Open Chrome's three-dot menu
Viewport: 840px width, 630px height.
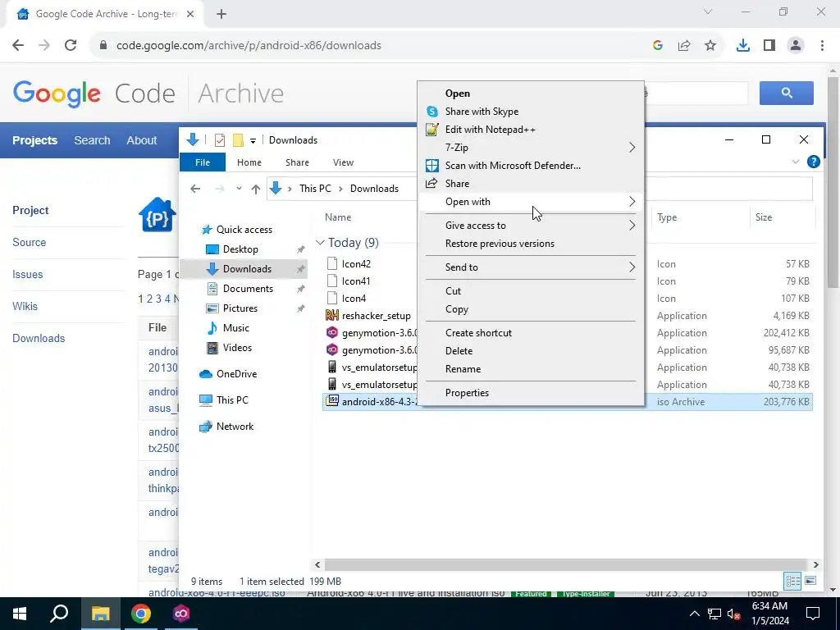pyautogui.click(x=822, y=46)
